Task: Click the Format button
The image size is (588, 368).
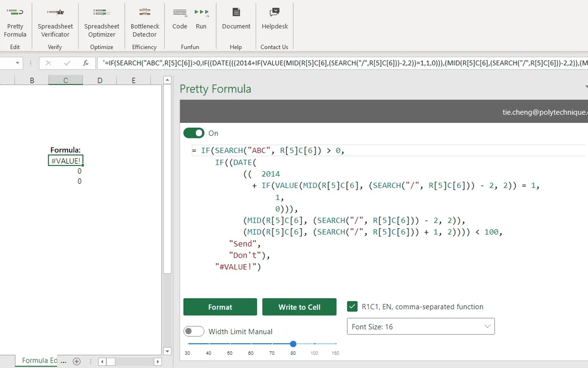Action: (220, 307)
